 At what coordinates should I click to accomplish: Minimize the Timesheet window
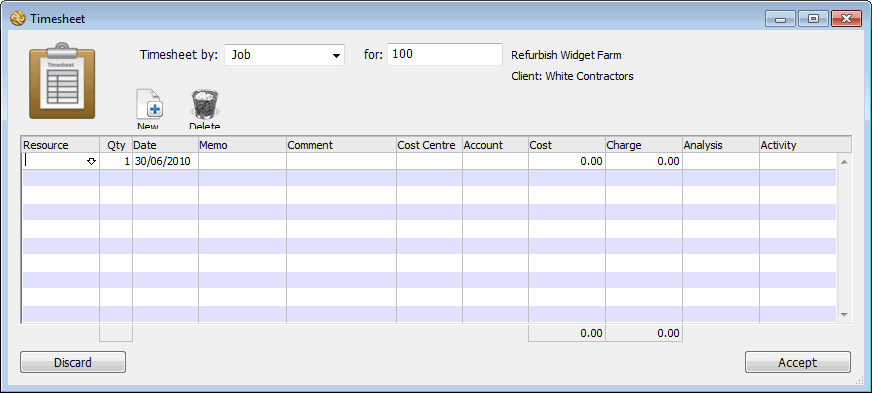point(781,19)
